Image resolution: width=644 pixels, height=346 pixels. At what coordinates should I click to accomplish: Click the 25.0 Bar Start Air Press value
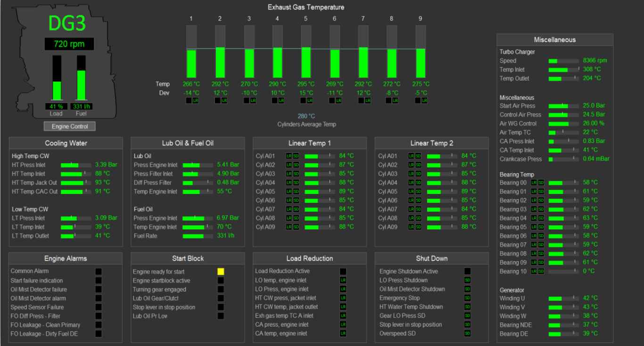(x=594, y=106)
